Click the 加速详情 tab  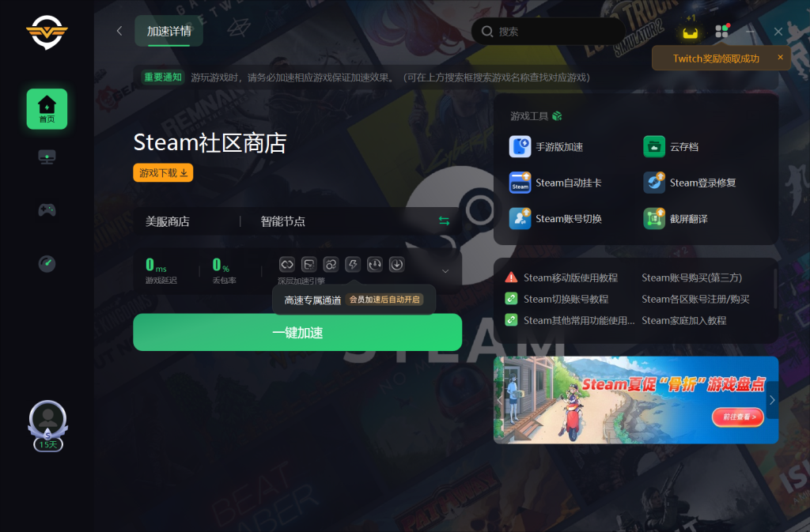tap(168, 32)
